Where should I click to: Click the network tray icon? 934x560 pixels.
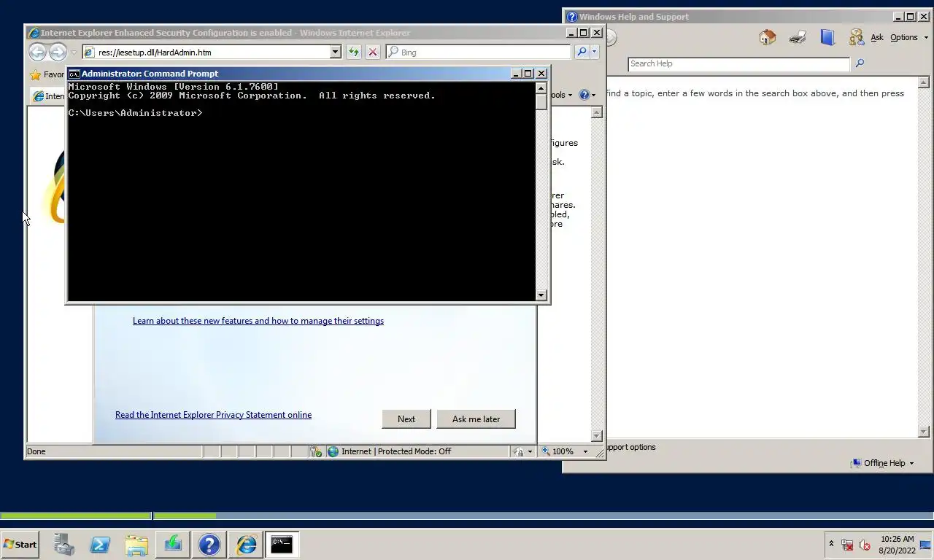coord(847,545)
